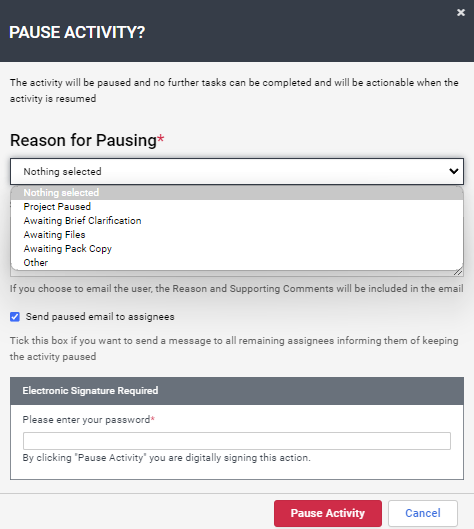Click the comments textarea resize handle

point(458,272)
